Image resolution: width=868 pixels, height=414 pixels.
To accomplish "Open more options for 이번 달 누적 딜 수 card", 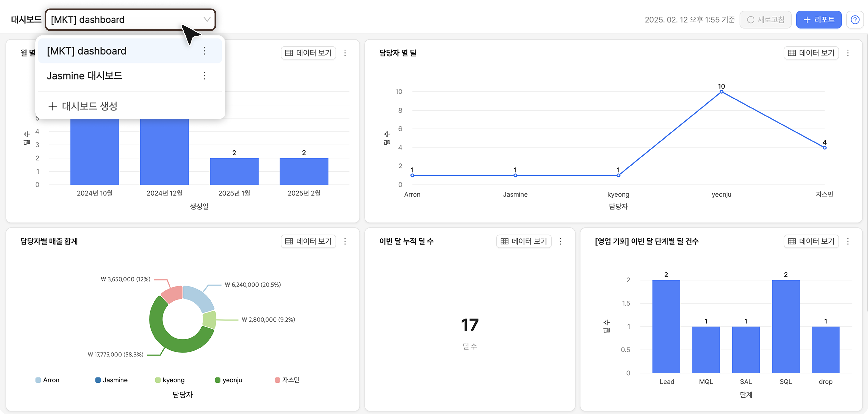I will pos(560,241).
